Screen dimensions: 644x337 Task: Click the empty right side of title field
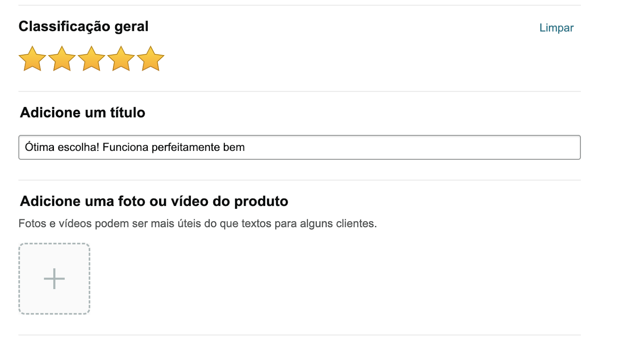(x=443, y=147)
